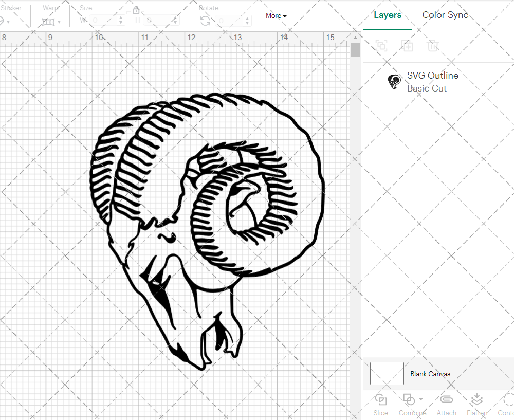This screenshot has width=514, height=420.
Task: Toggle the aspect ratio lock icon
Action: pyautogui.click(x=136, y=10)
